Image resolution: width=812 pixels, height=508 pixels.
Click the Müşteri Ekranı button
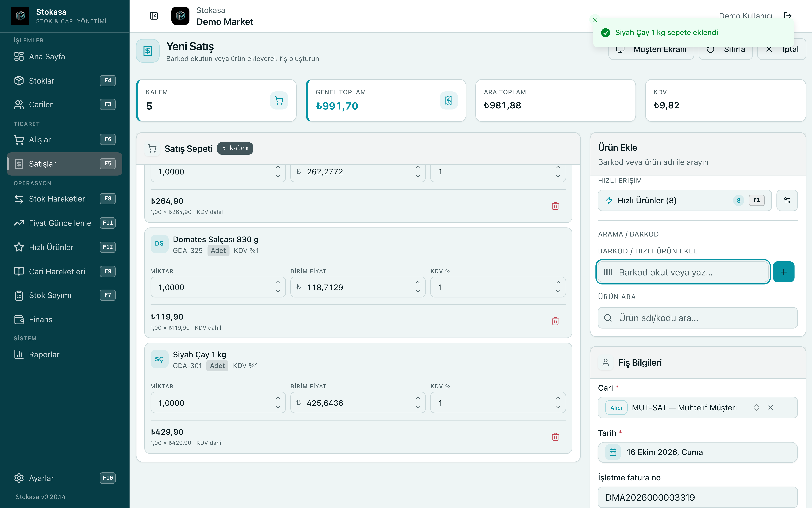click(x=651, y=49)
